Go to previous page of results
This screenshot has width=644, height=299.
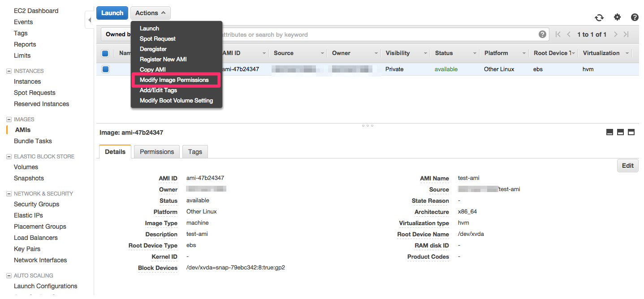pyautogui.click(x=569, y=34)
